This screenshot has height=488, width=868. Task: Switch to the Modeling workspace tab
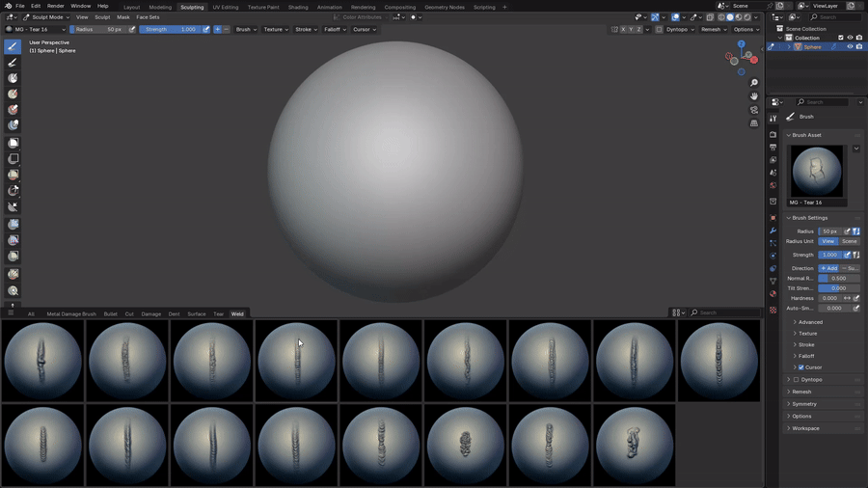[160, 7]
